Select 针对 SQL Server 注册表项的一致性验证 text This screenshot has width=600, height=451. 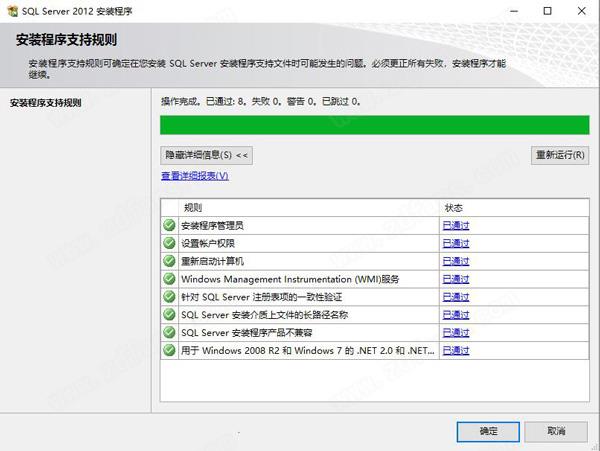point(261,297)
